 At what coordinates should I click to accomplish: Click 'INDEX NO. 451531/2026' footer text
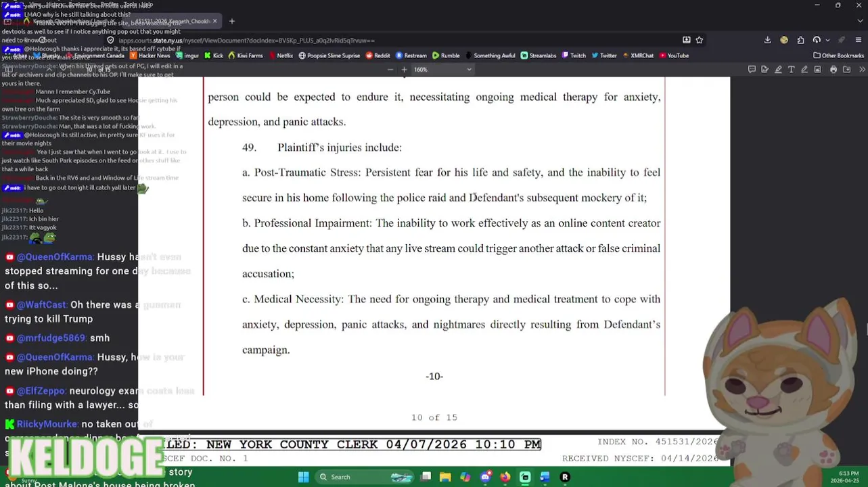[x=658, y=442]
